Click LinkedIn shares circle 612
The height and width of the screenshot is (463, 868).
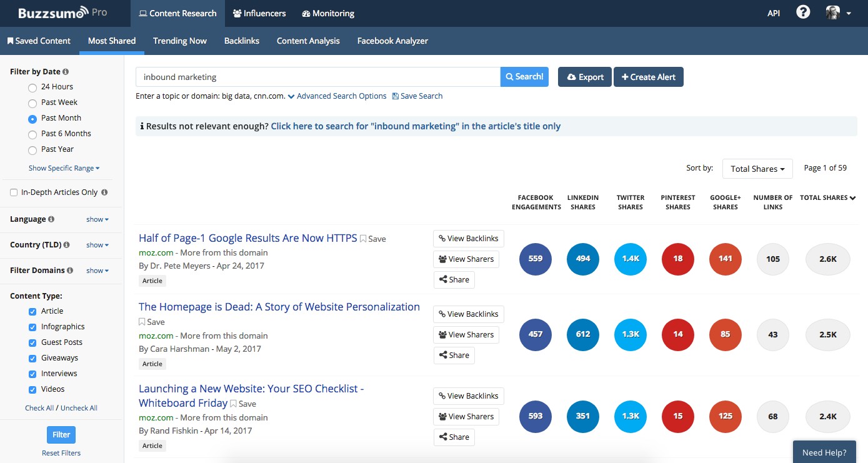(583, 334)
